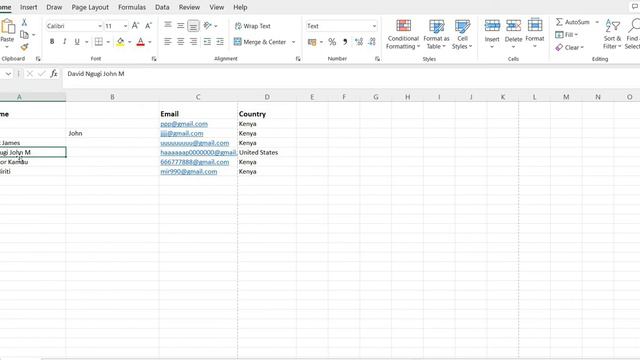Image resolution: width=640 pixels, height=360 pixels.
Task: Open the Formulas tab
Action: click(132, 7)
